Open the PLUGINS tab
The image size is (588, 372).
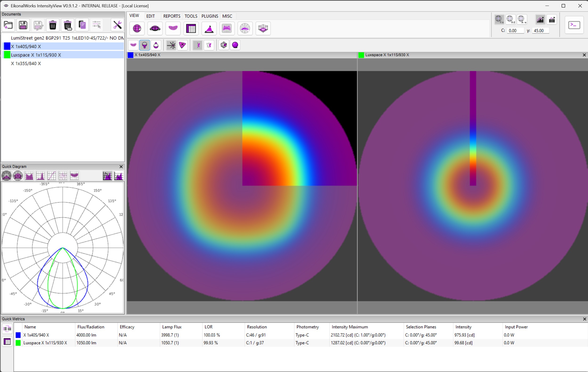tap(210, 16)
